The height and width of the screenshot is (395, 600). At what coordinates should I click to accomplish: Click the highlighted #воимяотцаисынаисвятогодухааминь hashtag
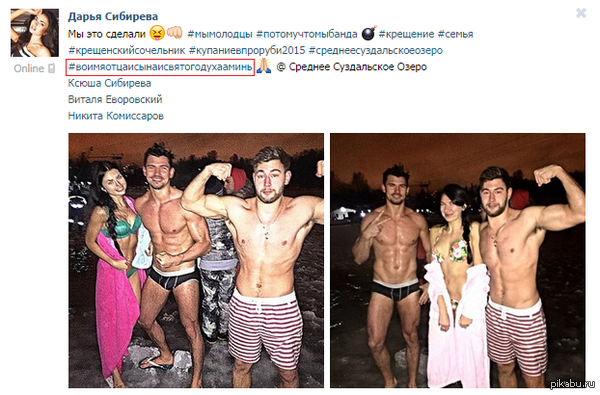point(160,67)
